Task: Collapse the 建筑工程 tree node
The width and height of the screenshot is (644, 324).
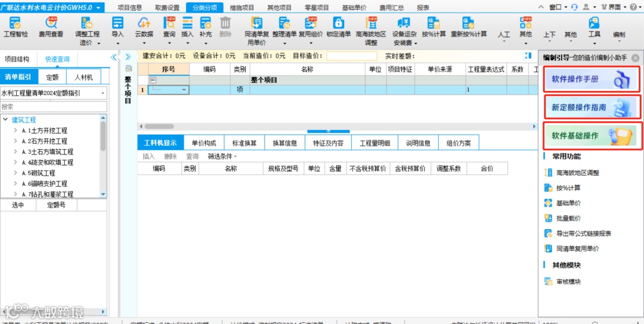Action: pos(5,120)
